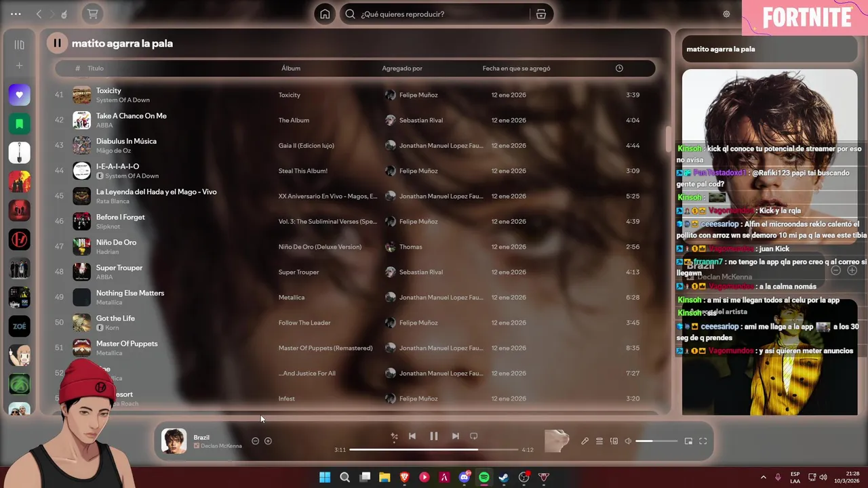Image resolution: width=868 pixels, height=488 pixels.
Task: Sort by Fecha en que se agregó
Action: pyautogui.click(x=517, y=68)
